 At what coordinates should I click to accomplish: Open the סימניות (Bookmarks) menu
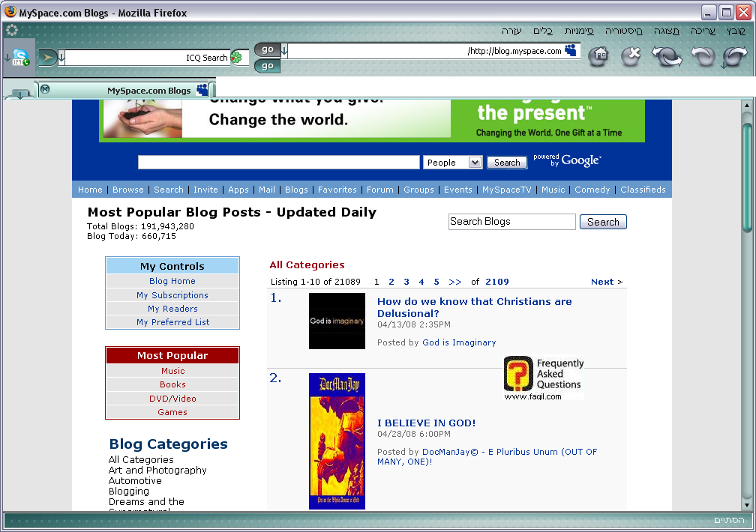pyautogui.click(x=579, y=31)
